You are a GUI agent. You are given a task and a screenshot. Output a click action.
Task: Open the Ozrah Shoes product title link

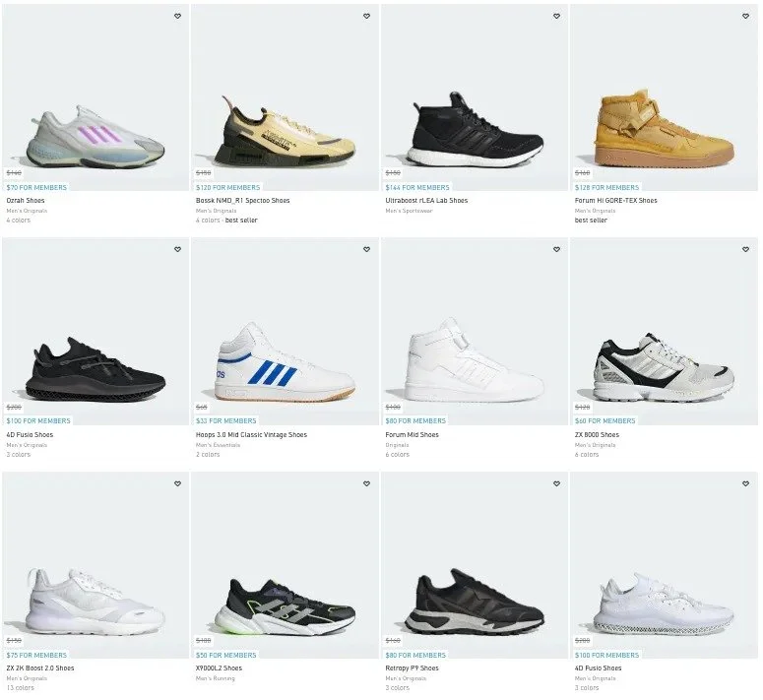[26, 201]
